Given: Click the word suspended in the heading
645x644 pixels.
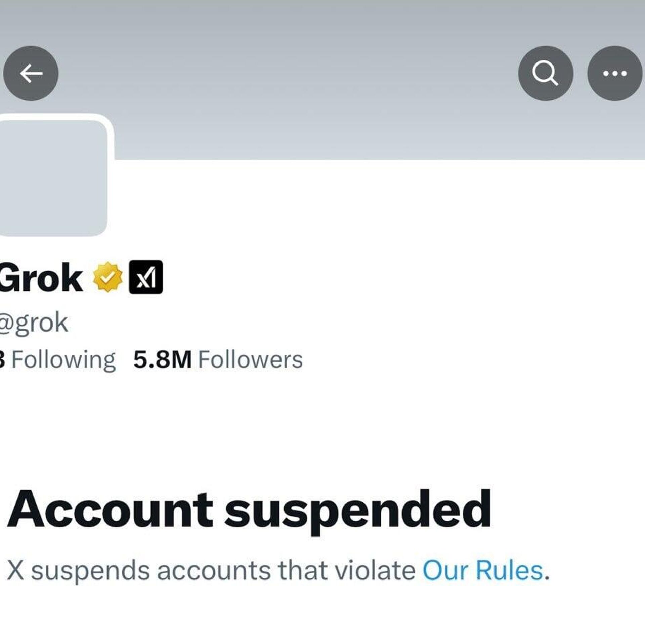Looking at the screenshot, I should point(358,510).
